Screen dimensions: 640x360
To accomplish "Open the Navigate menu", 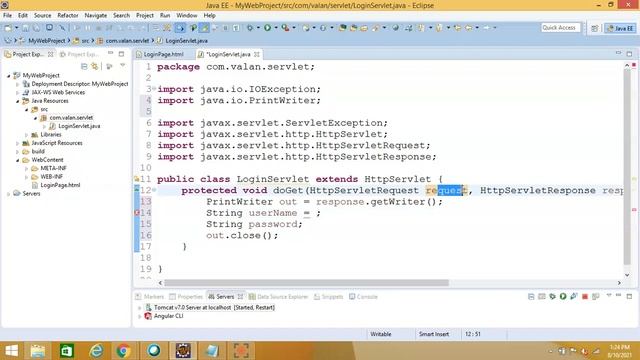I will click(x=96, y=16).
